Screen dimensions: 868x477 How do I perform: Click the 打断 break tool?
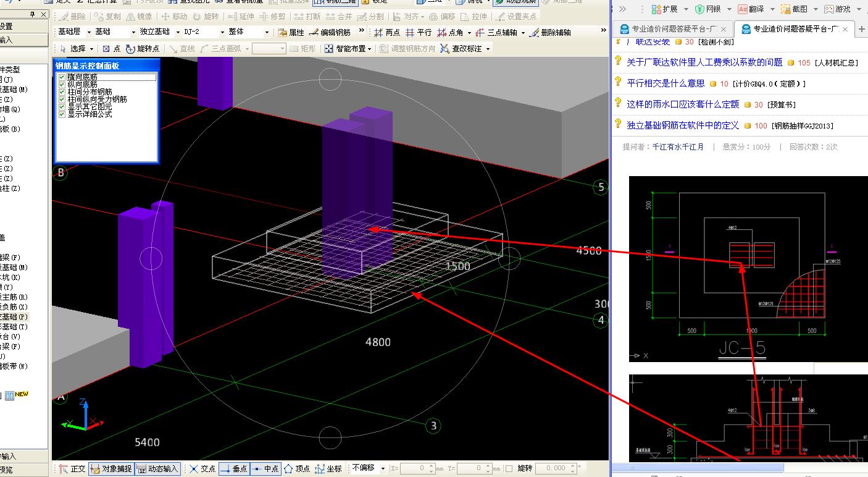(x=307, y=16)
